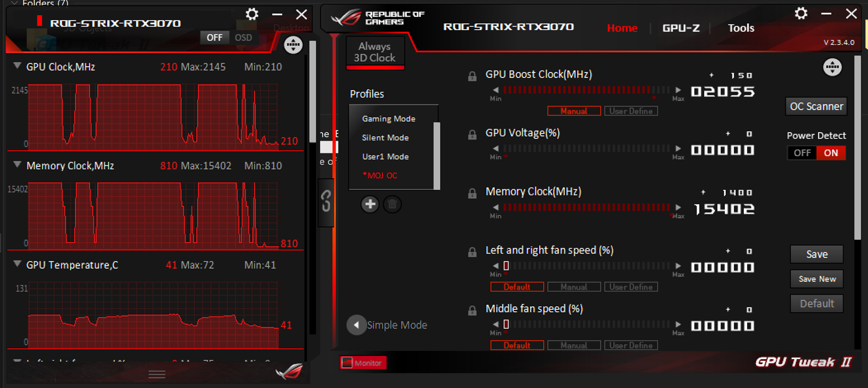Launch the OC Scanner

tap(816, 106)
